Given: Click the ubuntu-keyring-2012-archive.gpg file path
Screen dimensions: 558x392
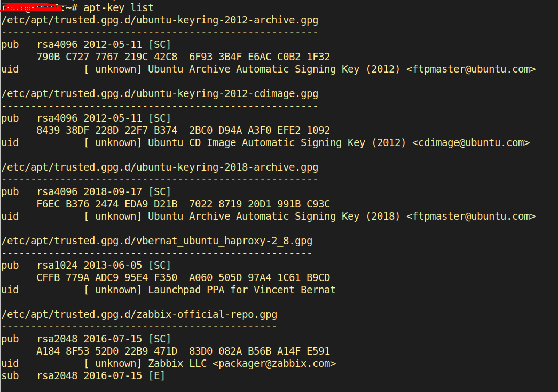Looking at the screenshot, I should point(160,20).
